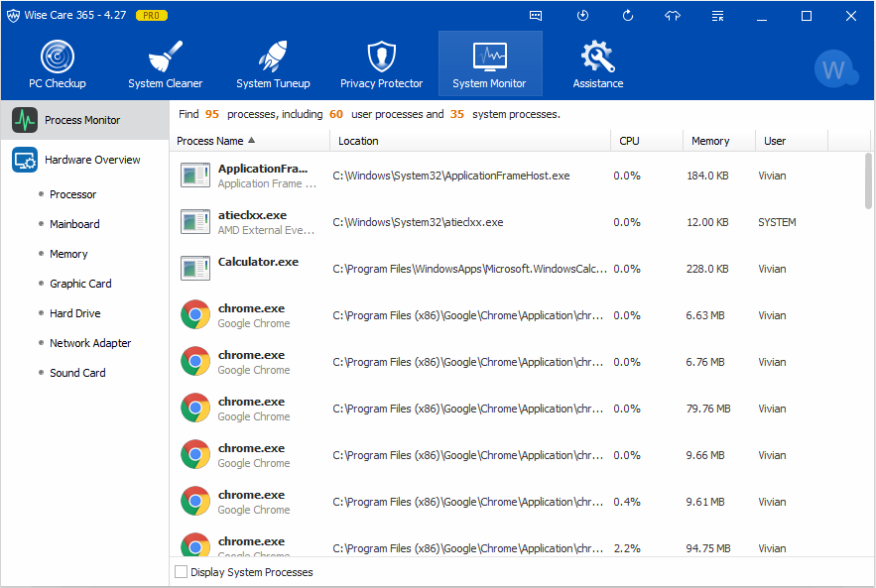Click the Wise Care 365 logo icon
Image resolution: width=876 pixels, height=588 pixels.
click(13, 16)
